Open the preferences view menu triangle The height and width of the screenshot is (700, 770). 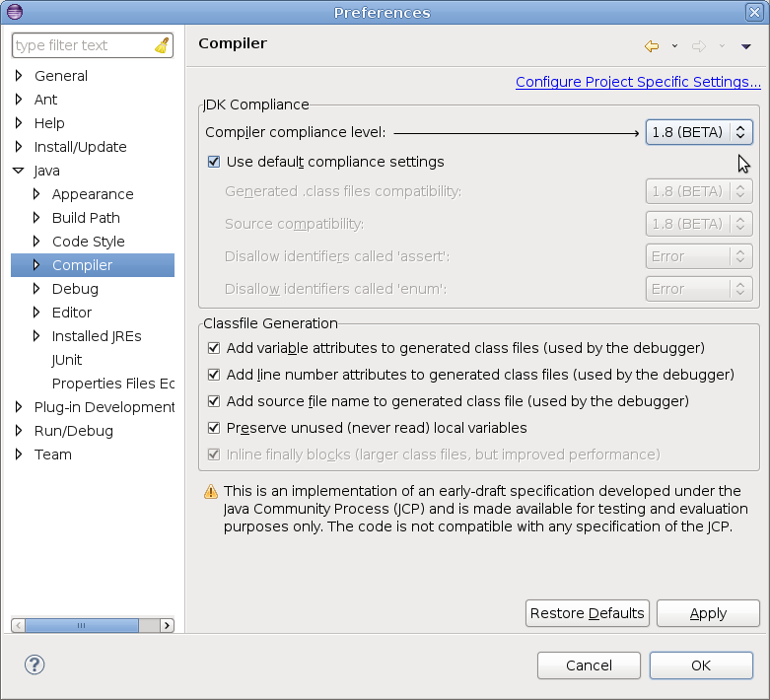[746, 46]
